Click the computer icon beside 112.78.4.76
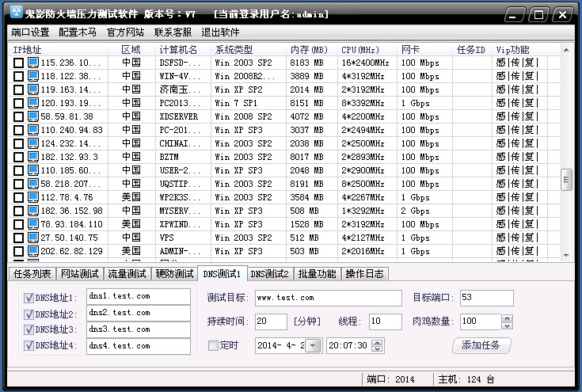Screen dimensions: 582x392 coord(33,197)
